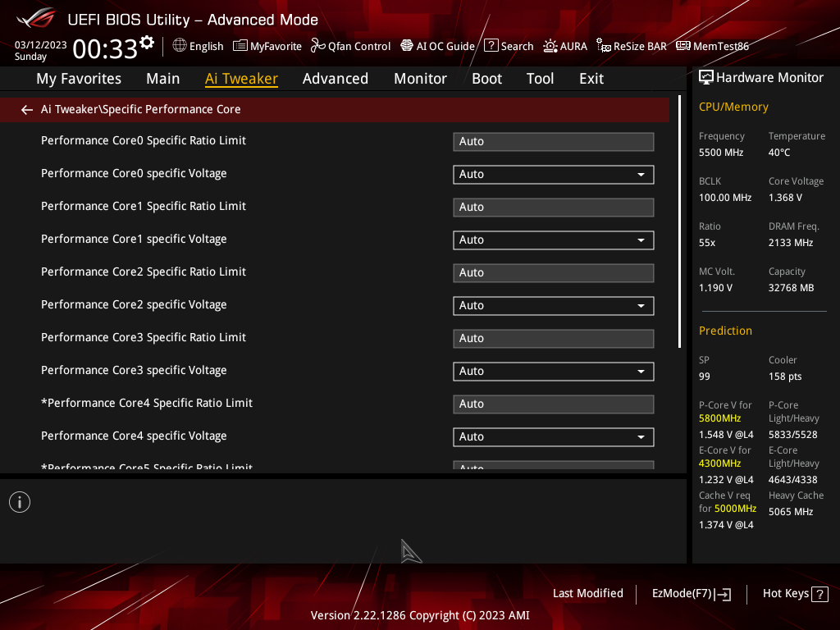Select Performance Core1 Specific Ratio Limit label
The width and height of the screenshot is (840, 630).
[144, 206]
